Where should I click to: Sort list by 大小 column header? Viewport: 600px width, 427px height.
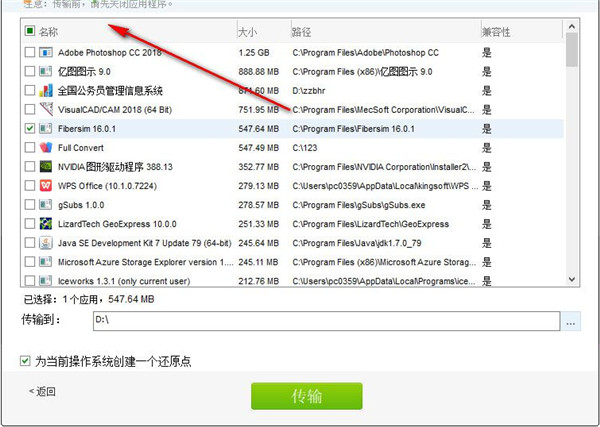(247, 32)
